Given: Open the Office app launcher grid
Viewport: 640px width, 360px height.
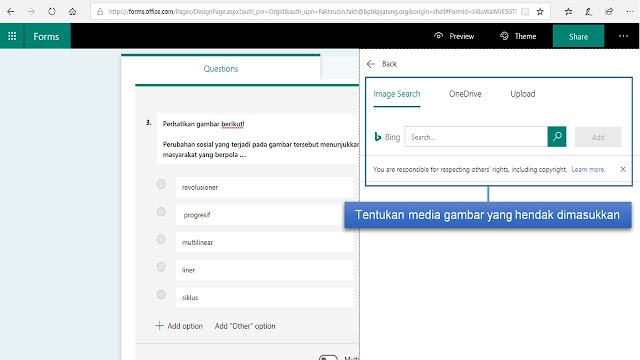Looking at the screenshot, I should (x=12, y=36).
